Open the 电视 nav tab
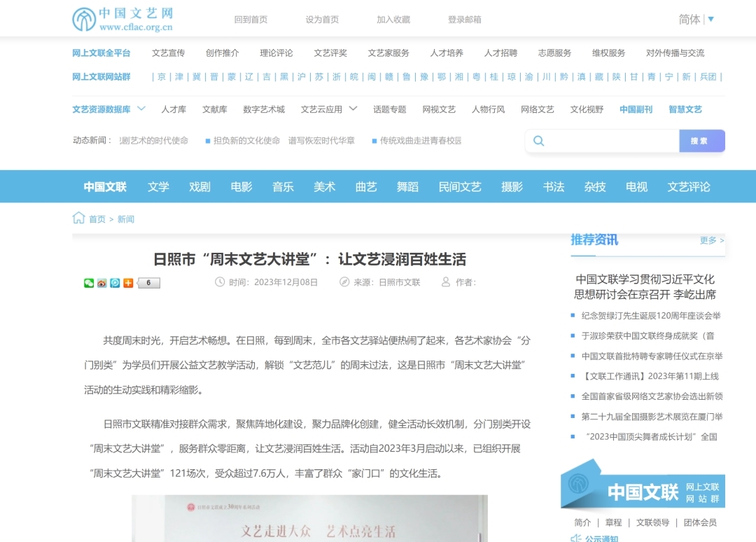 coord(636,186)
